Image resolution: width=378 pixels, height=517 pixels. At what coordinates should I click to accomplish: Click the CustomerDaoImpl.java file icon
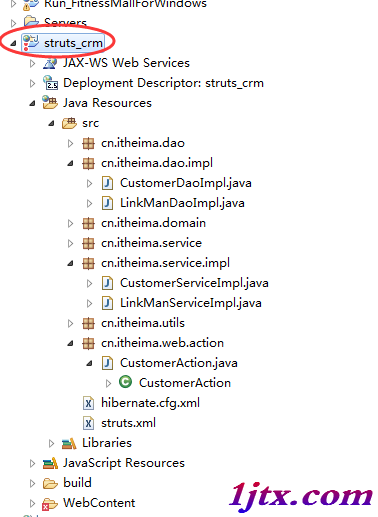[107, 183]
